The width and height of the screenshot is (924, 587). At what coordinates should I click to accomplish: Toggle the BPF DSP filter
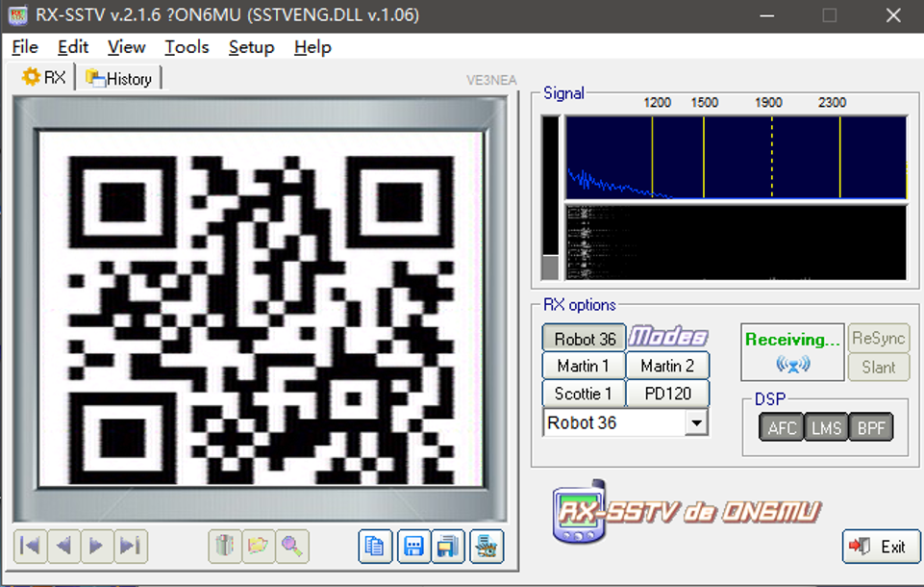[871, 427]
